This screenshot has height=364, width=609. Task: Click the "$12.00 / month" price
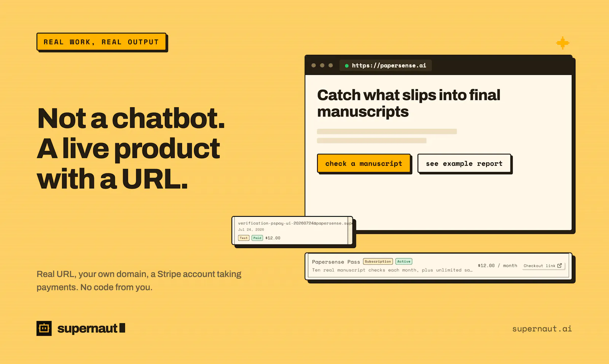497,265
